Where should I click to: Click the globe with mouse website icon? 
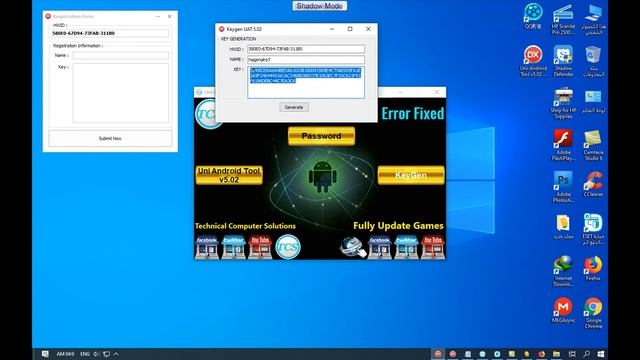click(x=353, y=247)
